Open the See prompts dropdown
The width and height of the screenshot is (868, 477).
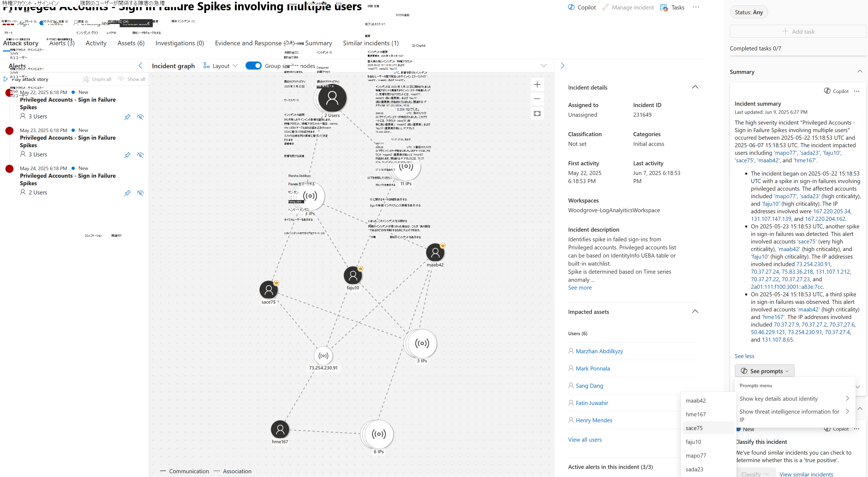(764, 371)
